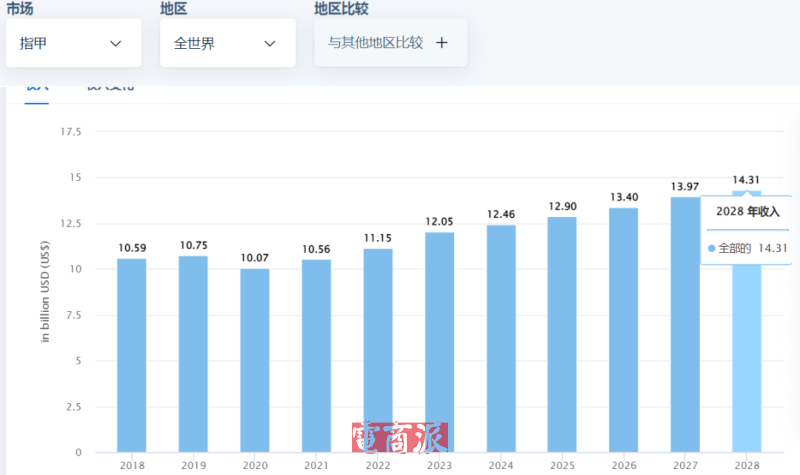Click the blue dot in the 2028 tooltip
800x475 pixels.
711,247
